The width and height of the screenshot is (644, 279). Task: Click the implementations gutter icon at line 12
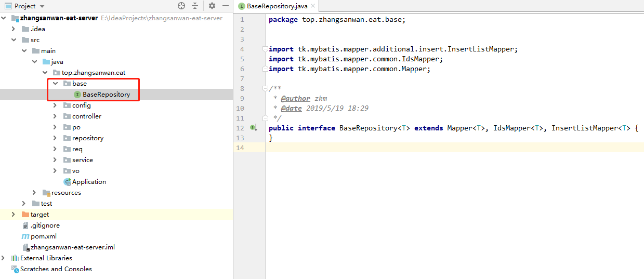254,127
